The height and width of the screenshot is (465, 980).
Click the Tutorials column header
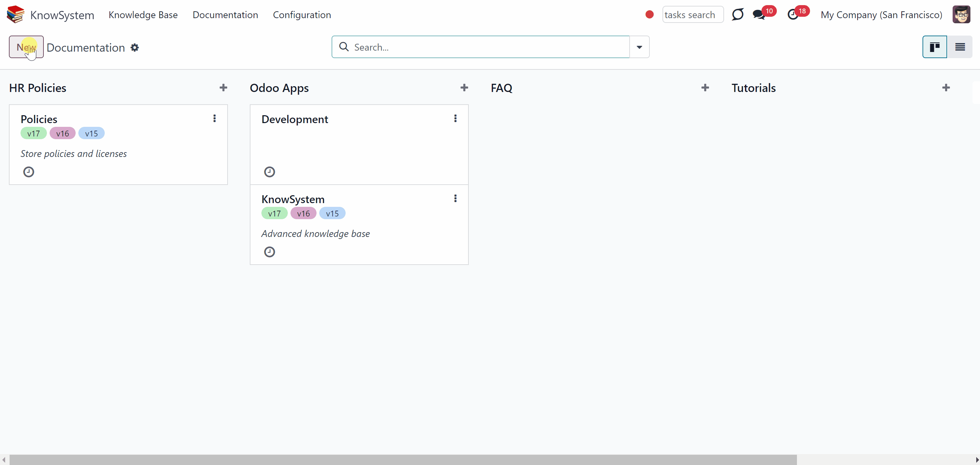753,88
